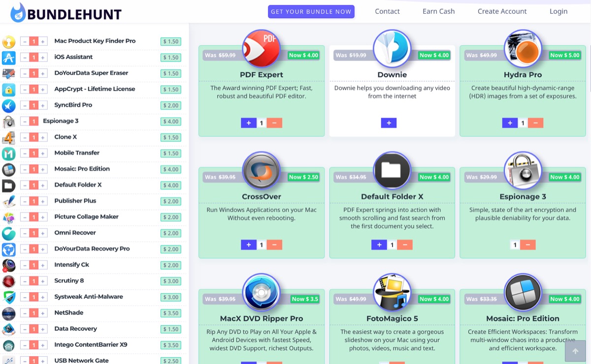Click the Clone X sidebar icon

[x=9, y=138]
